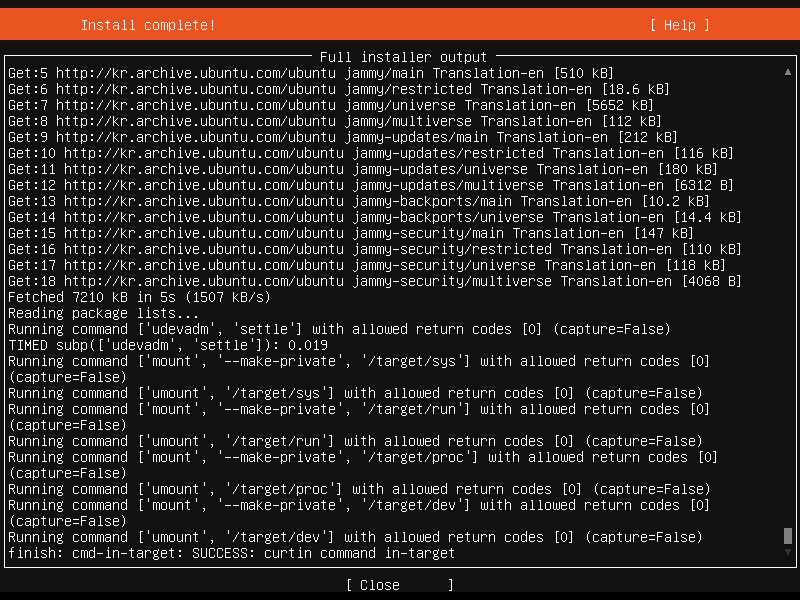Click the Get:5 jammy/main Translation-en line

point(311,73)
